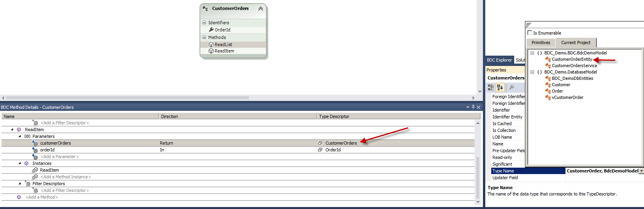Select Customer in DatabaseModel tree
Image resolution: width=644 pixels, height=209 pixels.
coord(561,85)
